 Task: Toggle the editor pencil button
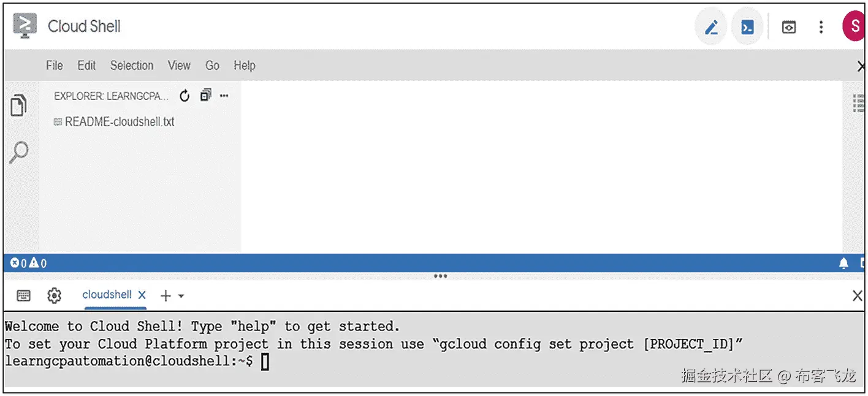pos(711,28)
